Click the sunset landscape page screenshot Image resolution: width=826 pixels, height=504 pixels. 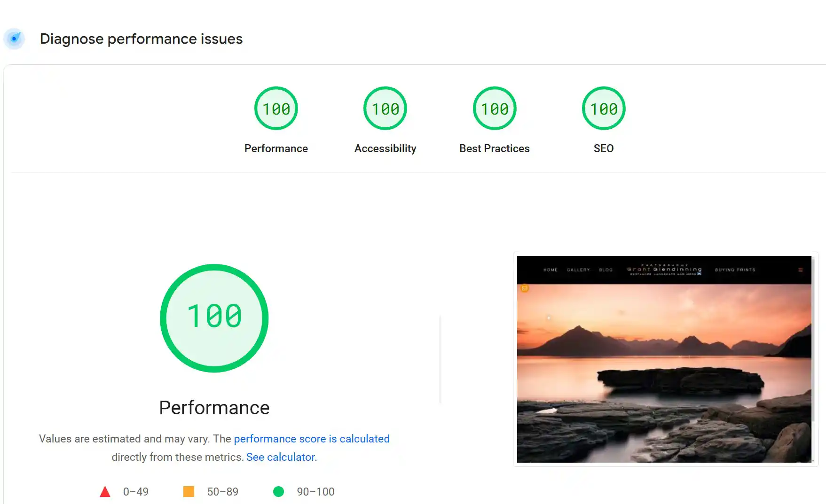tap(664, 371)
